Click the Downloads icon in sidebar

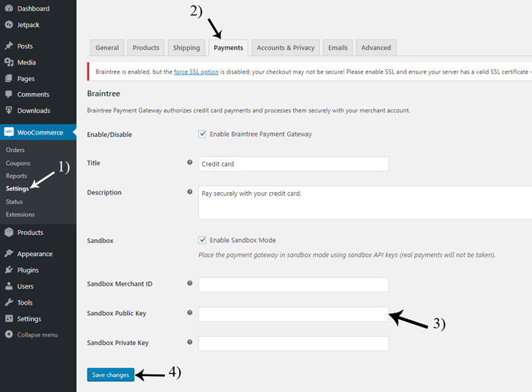[9, 110]
